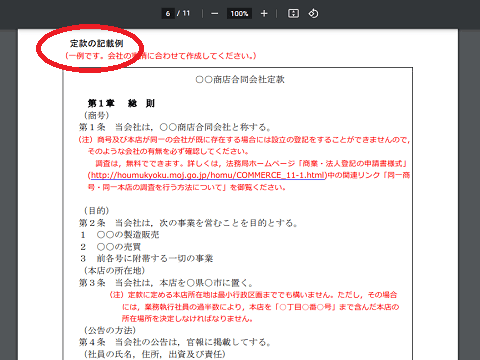Viewport: 480px width, 360px height.
Task: Click the label (社員の氏名、住所、出資及び責任)
Action: coord(155,354)
